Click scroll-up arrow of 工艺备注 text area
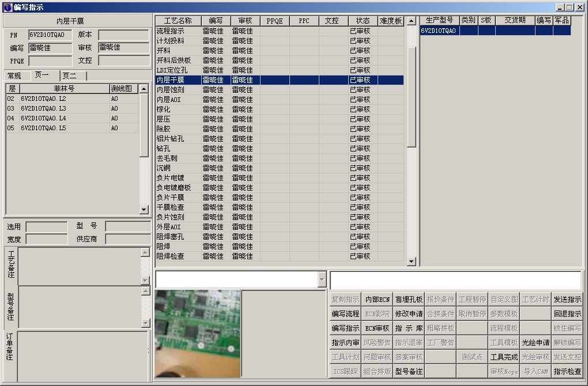 (x=145, y=252)
